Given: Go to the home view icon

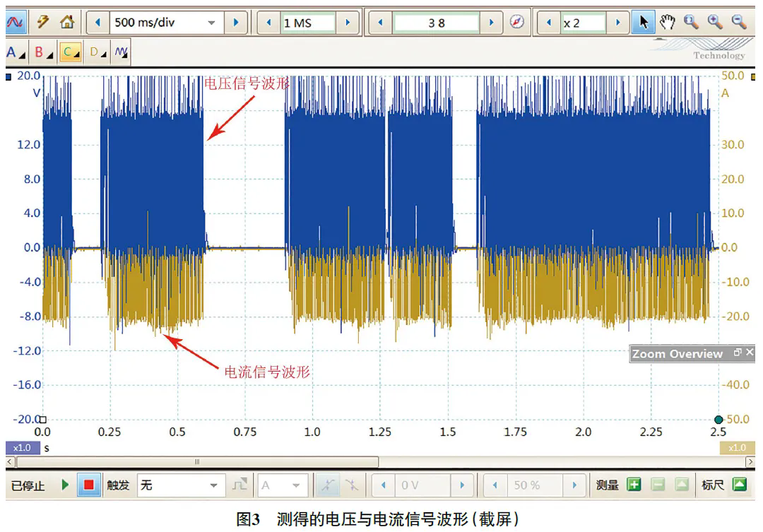Looking at the screenshot, I should tap(67, 22).
